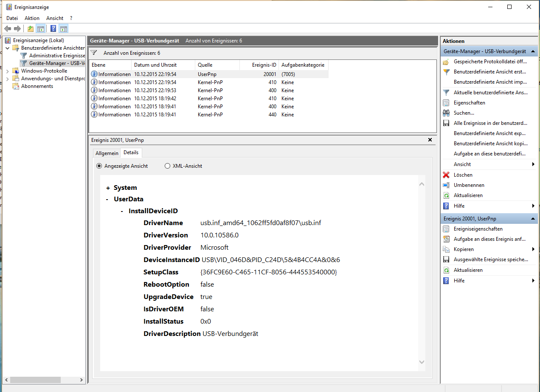The image size is (540, 392).
Task: Click the red Löschen delete icon
Action: pyautogui.click(x=446, y=175)
